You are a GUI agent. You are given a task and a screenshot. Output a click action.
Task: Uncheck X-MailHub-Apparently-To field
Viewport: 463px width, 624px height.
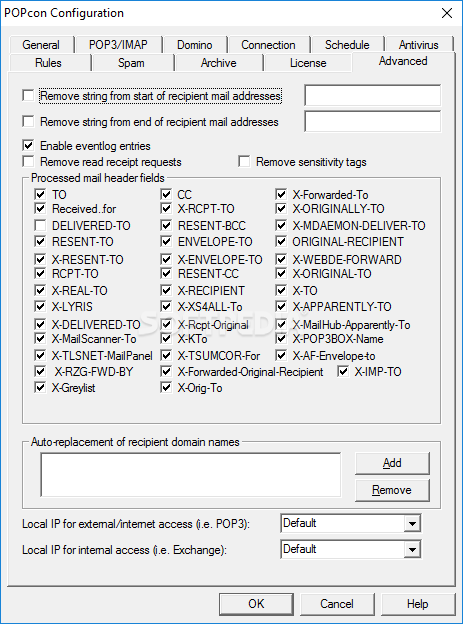[281, 324]
